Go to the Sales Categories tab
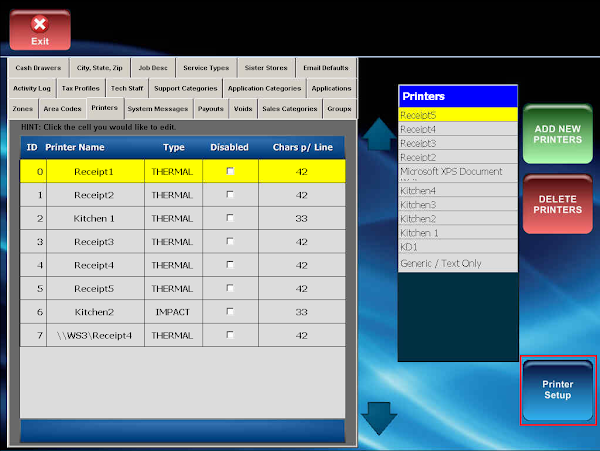Image resolution: width=600 pixels, height=451 pixels. [x=289, y=108]
